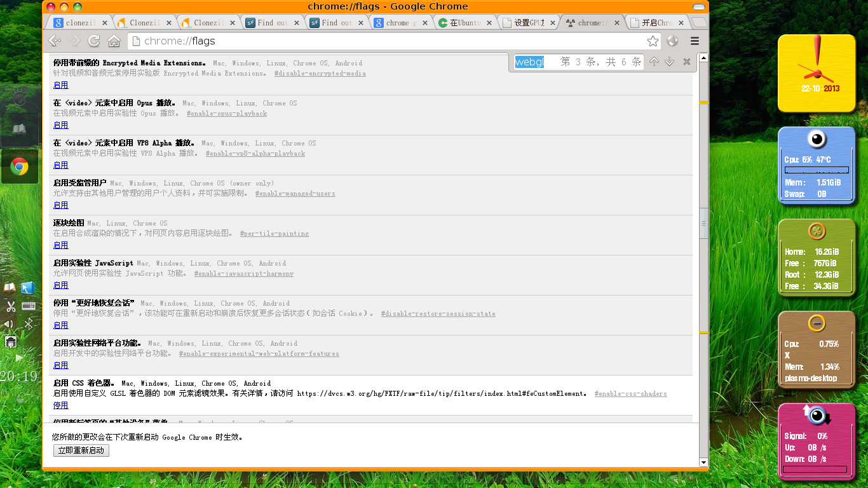Open the Chrome hamburger menu
868x488 pixels.
tap(695, 41)
